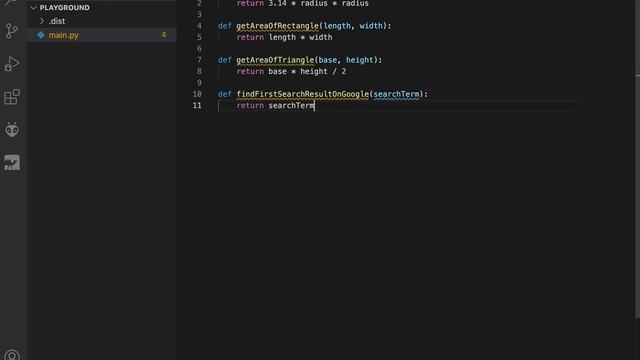Click the findFirstSearchResultOnGoogle function name
This screenshot has height=360, width=640.
click(302, 94)
